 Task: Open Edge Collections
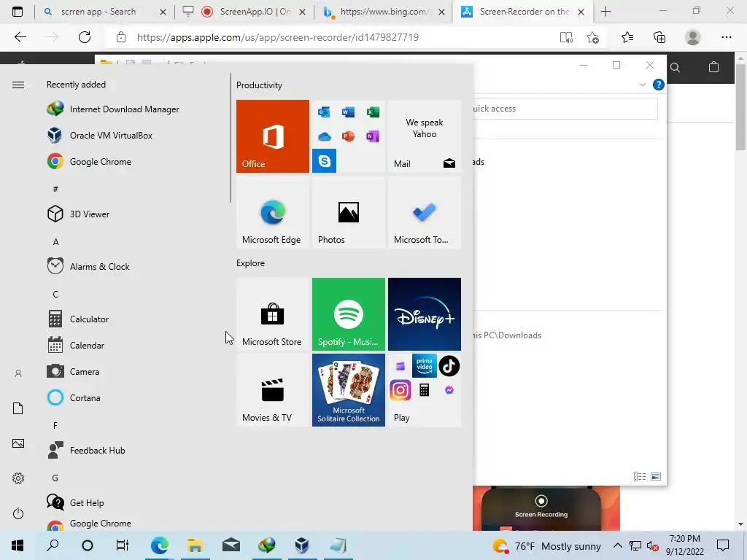[x=659, y=37]
